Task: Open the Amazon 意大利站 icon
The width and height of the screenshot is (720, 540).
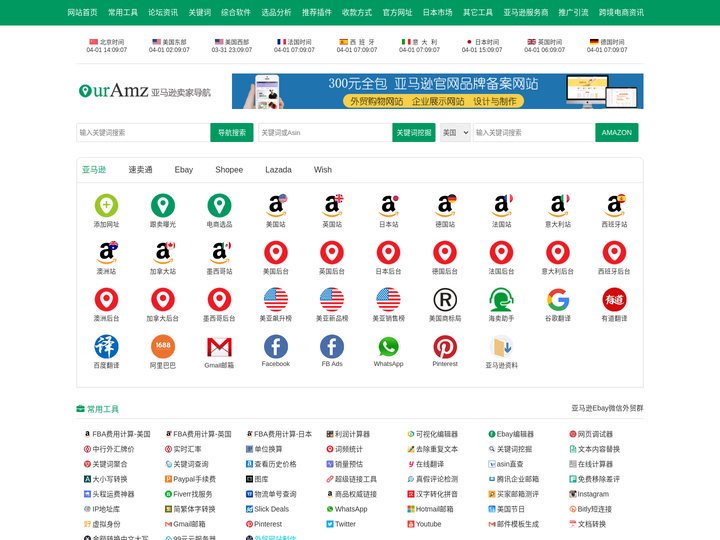Action: [558, 206]
